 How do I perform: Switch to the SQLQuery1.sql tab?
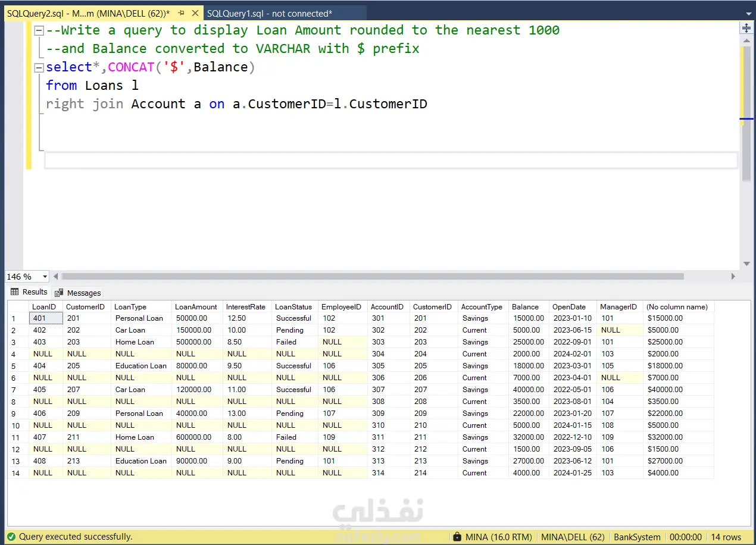pyautogui.click(x=270, y=13)
